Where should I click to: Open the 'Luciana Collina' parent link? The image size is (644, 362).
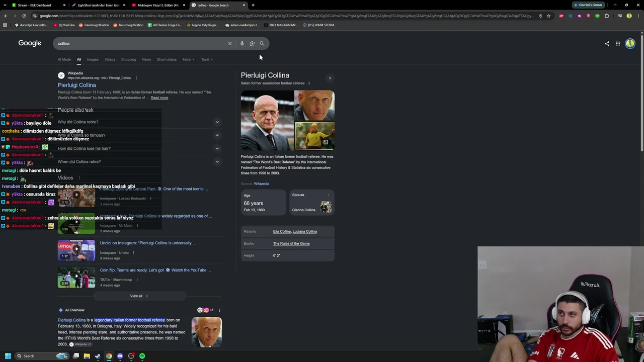pos(305,231)
